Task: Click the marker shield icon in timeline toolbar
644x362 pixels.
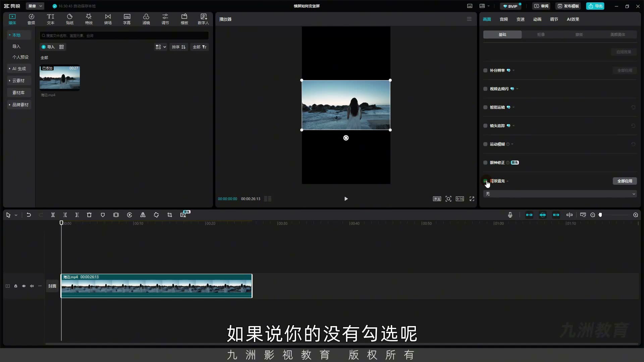Action: 103,215
